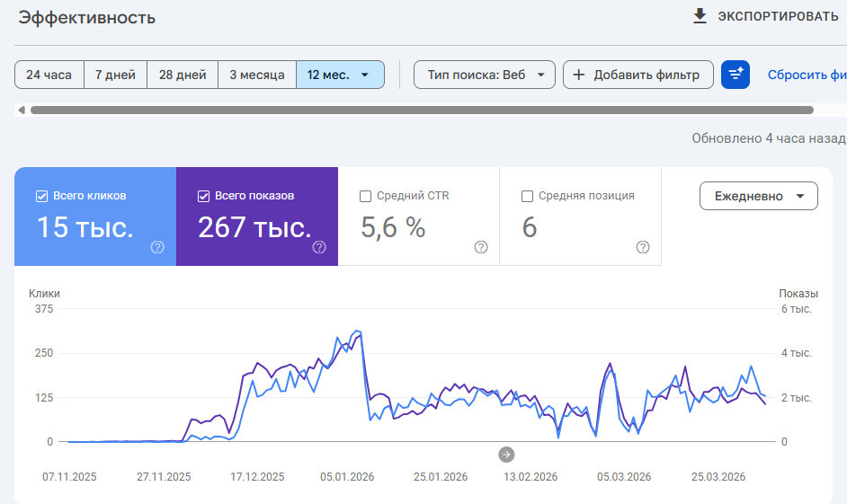
Task: Click help icon on Всего показов card
Action: (x=319, y=247)
